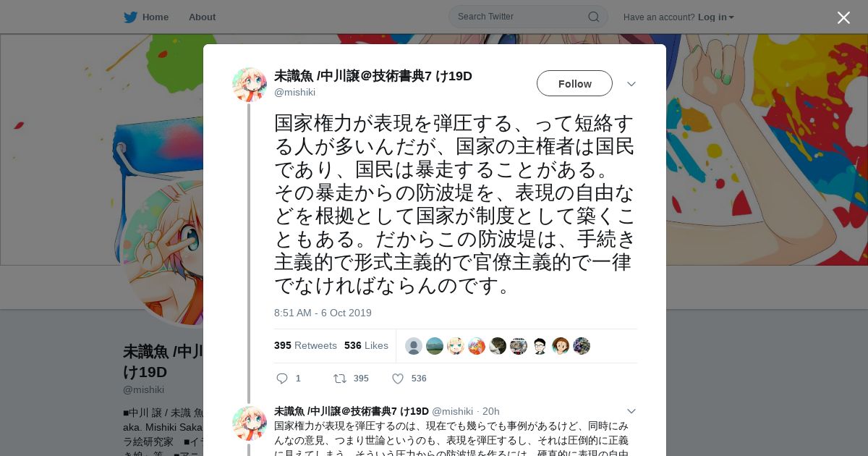Screen dimensions: 868x456
Task: Open the avatar on the reply tweet
Action: (x=250, y=423)
